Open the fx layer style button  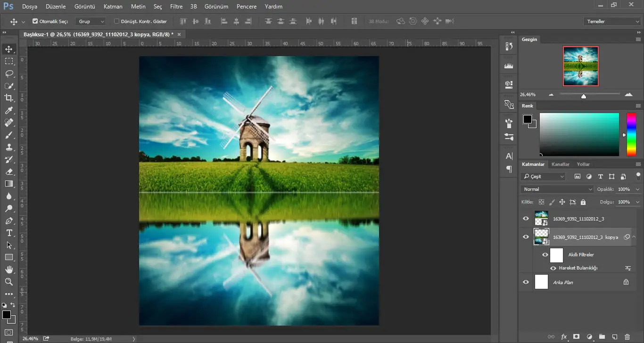564,337
